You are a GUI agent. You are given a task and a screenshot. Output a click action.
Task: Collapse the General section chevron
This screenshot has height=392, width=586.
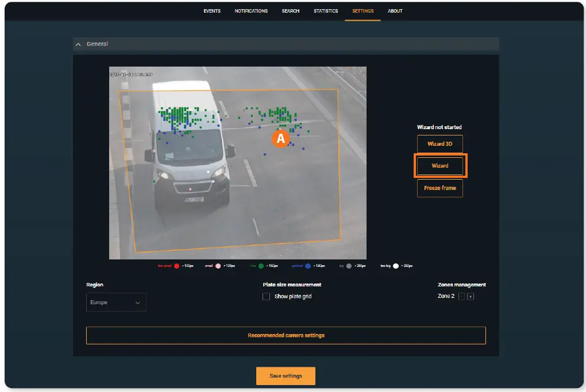pos(78,44)
